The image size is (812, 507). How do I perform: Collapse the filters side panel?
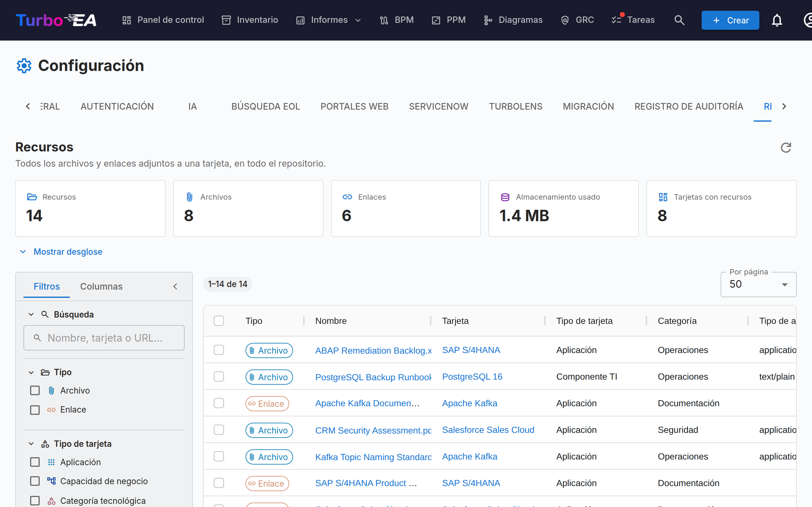point(175,286)
